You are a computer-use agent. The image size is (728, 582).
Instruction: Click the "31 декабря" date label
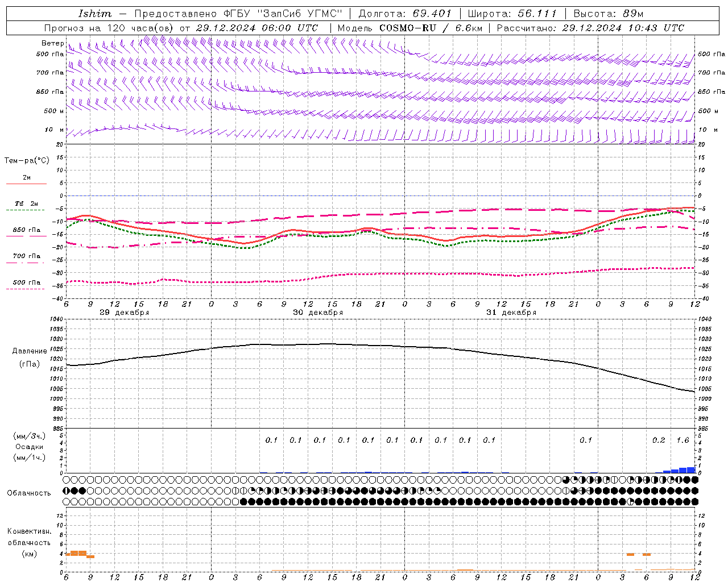[511, 313]
